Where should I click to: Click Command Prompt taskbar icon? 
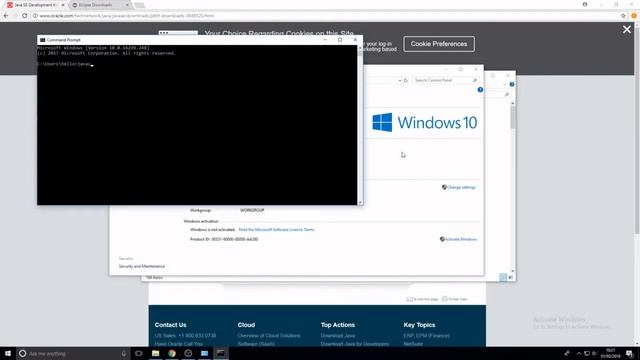[221, 353]
